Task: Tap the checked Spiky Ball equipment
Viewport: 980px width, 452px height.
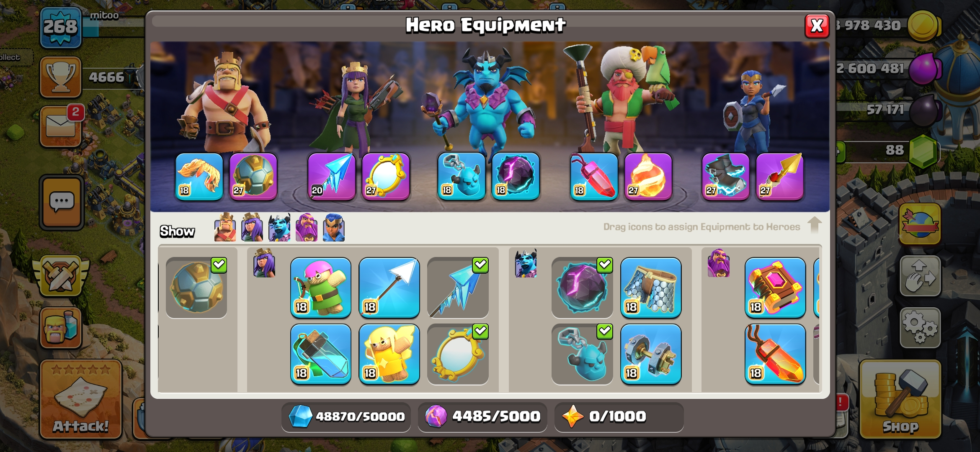Action: [196, 288]
